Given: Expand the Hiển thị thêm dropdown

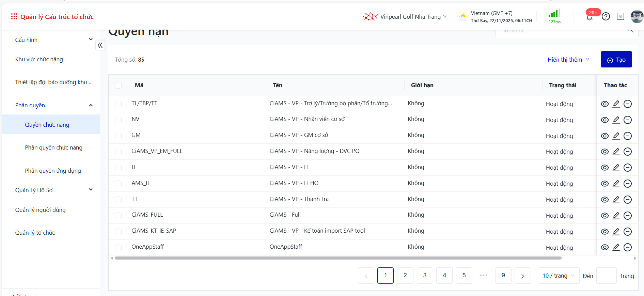Looking at the screenshot, I should 568,60.
